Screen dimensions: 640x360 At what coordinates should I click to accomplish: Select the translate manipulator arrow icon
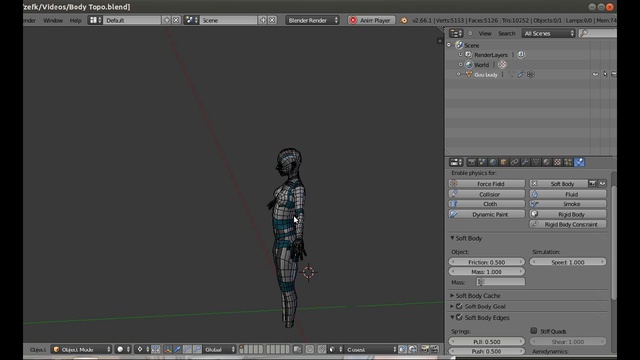click(178, 349)
